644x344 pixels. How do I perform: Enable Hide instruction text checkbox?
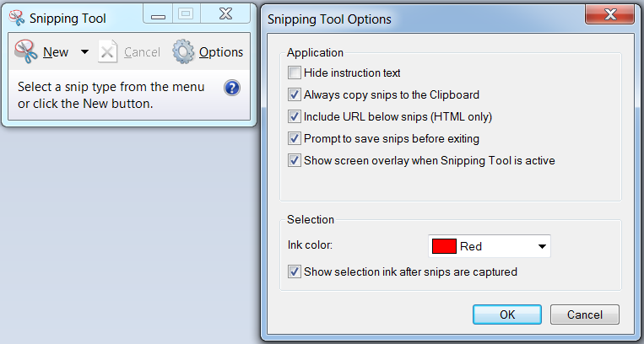(295, 73)
